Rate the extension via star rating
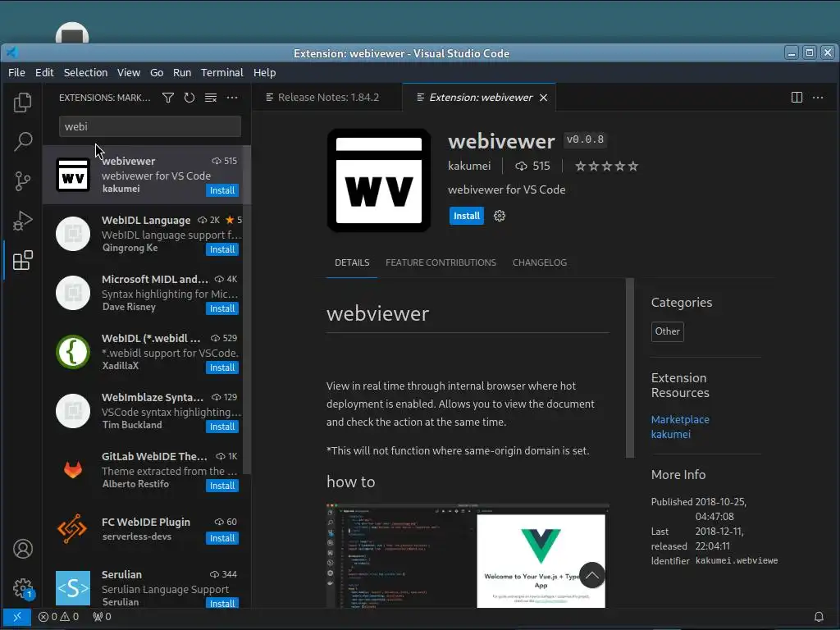The width and height of the screenshot is (840, 630). [606, 166]
